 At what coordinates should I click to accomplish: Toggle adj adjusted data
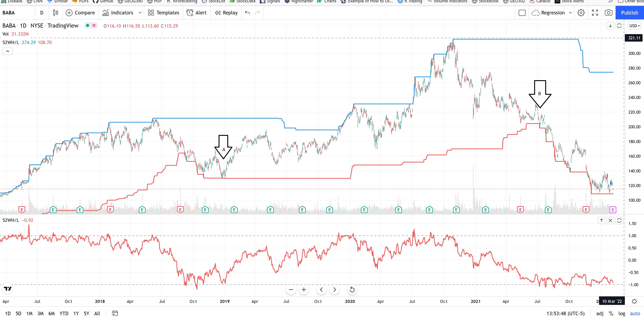600,313
